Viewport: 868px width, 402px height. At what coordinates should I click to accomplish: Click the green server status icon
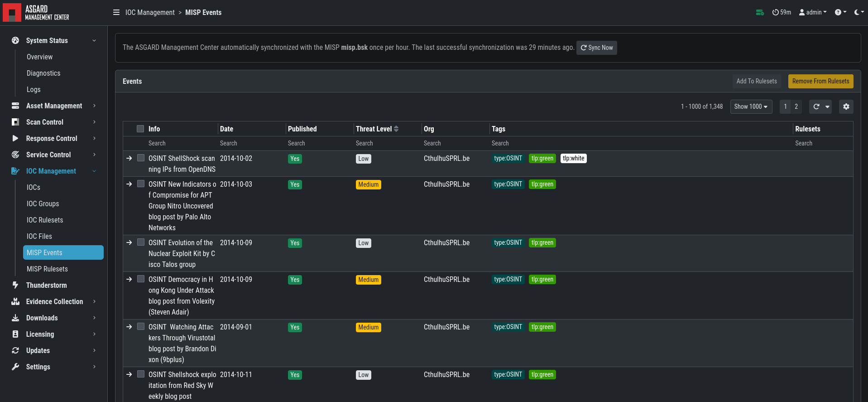click(x=760, y=12)
